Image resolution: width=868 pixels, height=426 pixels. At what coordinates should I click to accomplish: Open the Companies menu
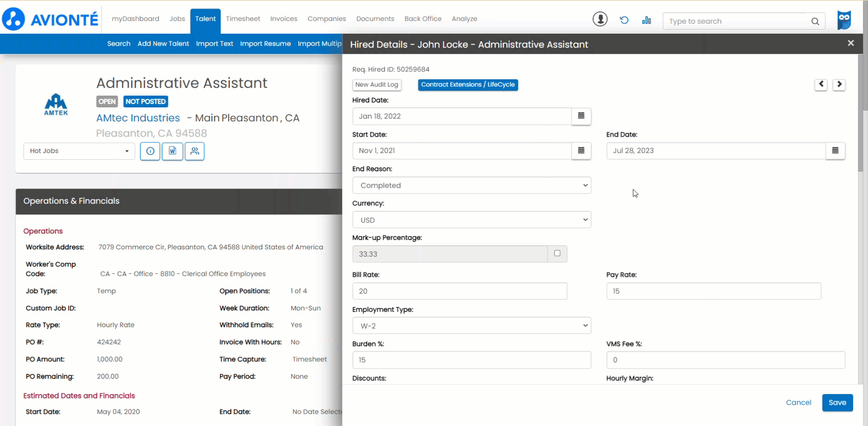[327, 19]
